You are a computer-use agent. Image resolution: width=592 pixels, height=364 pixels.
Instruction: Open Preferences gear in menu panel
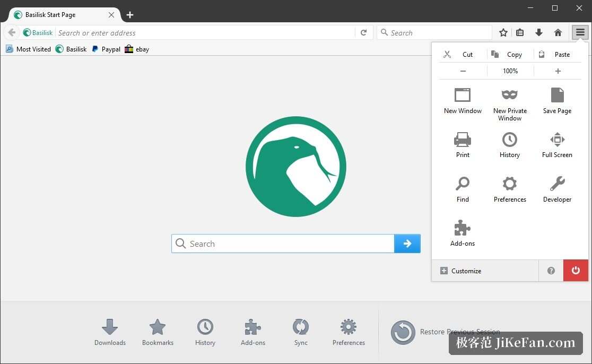pos(510,189)
